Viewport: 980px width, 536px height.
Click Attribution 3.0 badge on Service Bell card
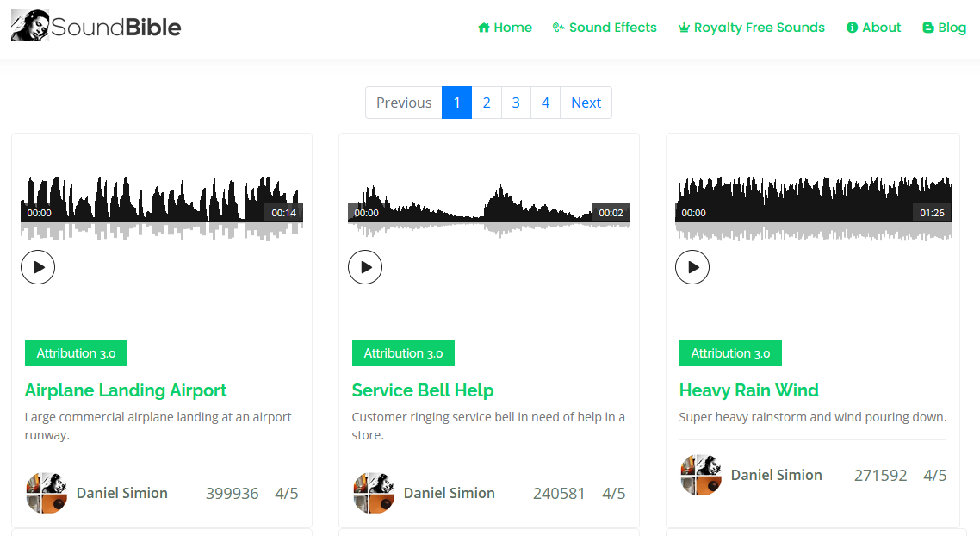click(x=403, y=353)
